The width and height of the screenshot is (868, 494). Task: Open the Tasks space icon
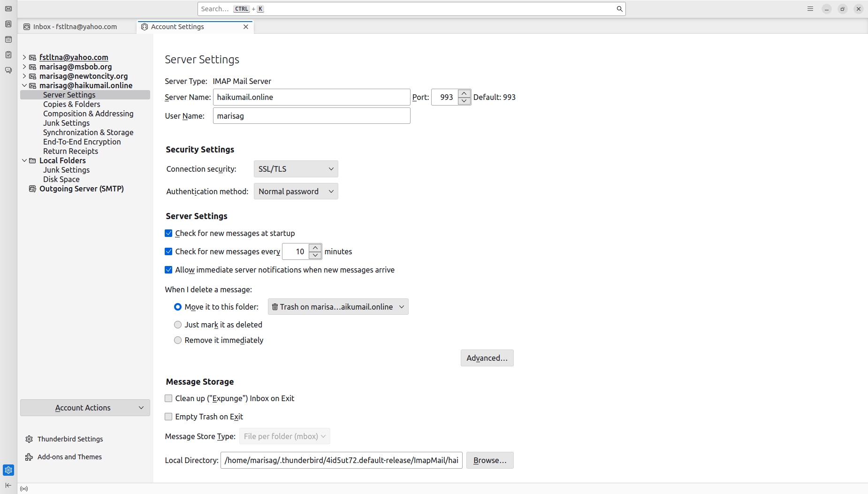point(8,55)
